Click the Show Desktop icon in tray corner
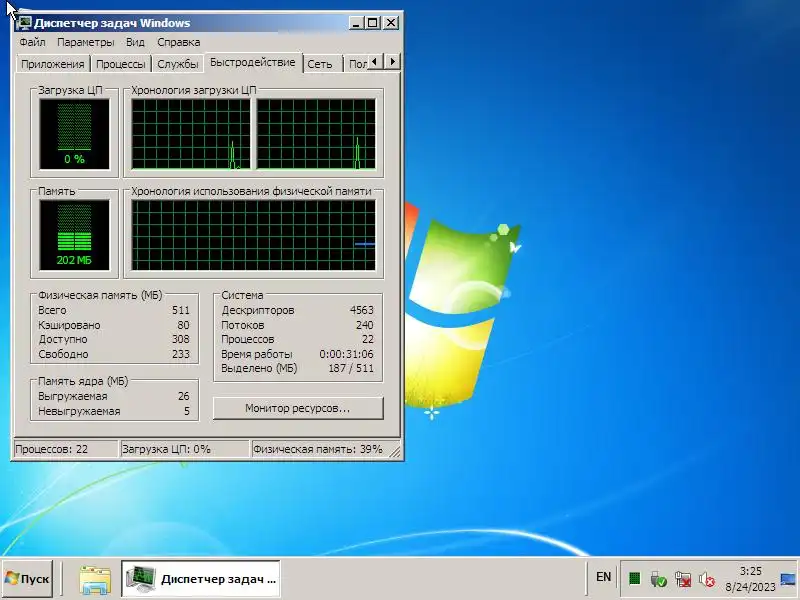 (x=788, y=579)
